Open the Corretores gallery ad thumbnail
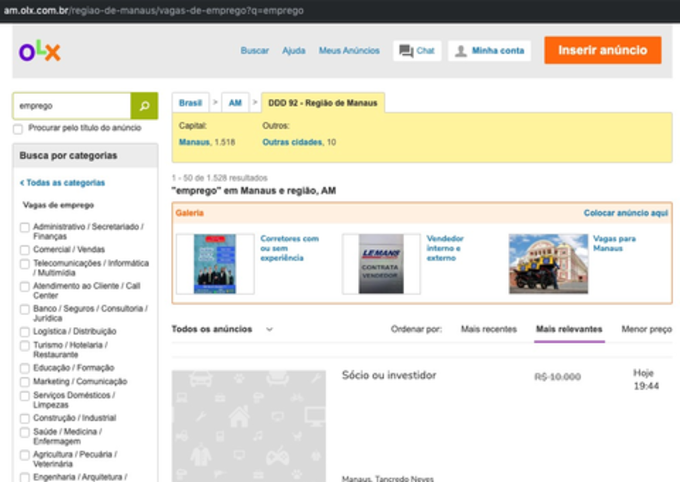Image resolution: width=680 pixels, height=482 pixels. point(214,264)
